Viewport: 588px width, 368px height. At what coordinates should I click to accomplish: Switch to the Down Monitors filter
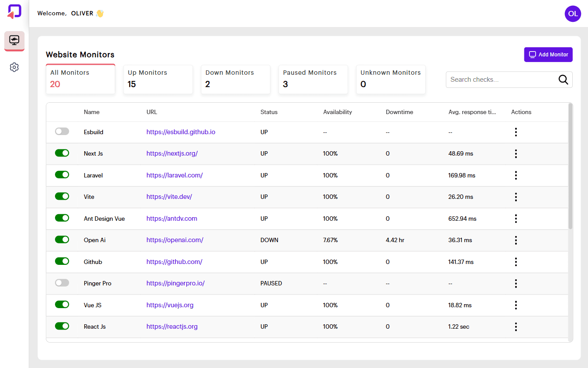pos(235,79)
